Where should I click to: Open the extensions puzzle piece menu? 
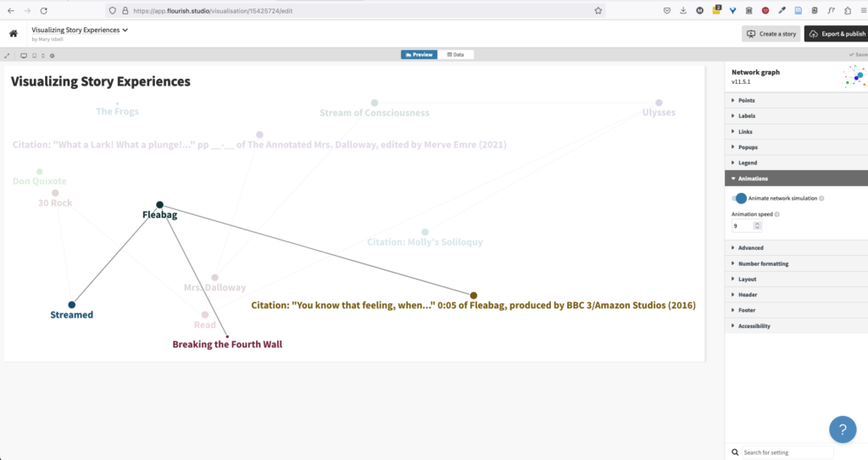coord(848,10)
